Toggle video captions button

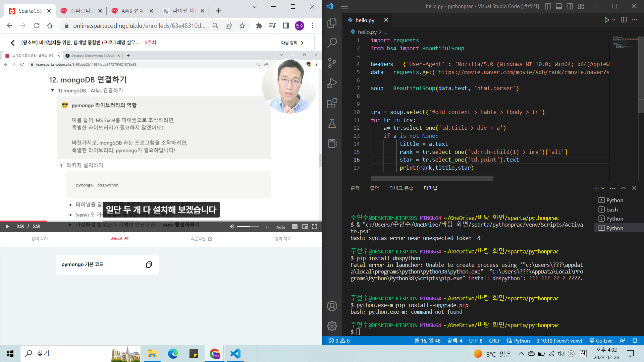pyautogui.click(x=294, y=227)
